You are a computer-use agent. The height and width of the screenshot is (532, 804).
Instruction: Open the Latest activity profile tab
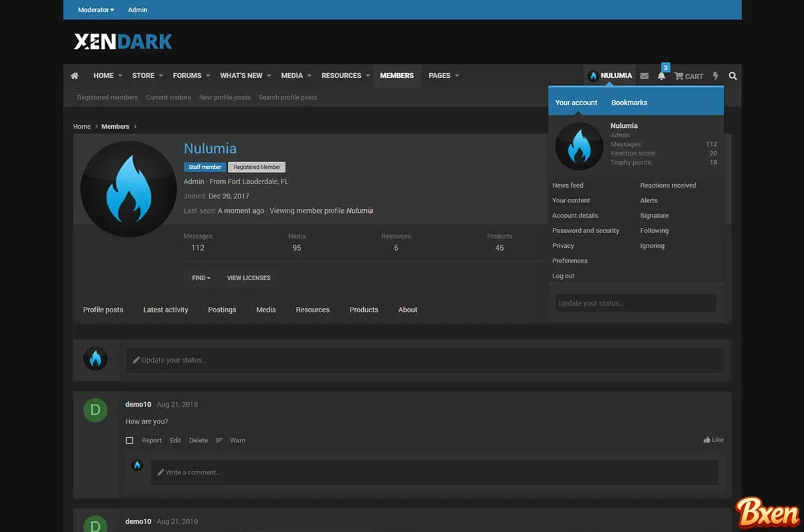(x=165, y=310)
